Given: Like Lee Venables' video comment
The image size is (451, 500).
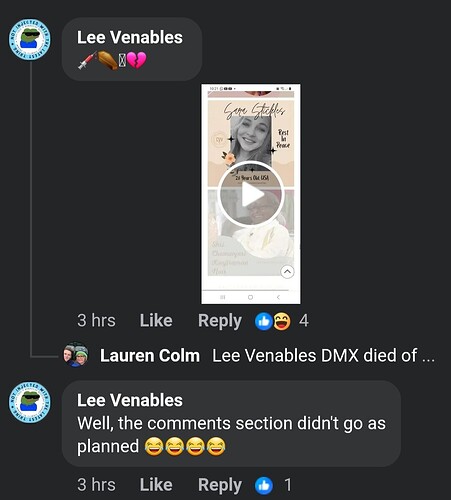Looking at the screenshot, I should (x=156, y=321).
